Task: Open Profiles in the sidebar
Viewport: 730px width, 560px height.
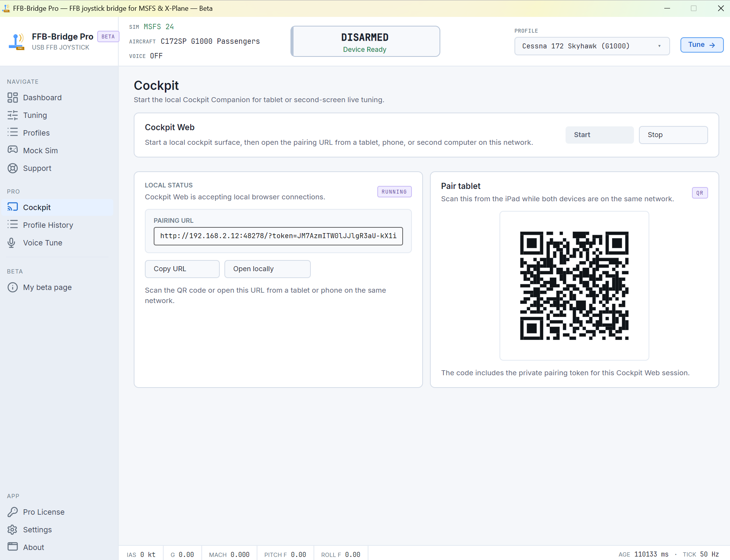Action: tap(58, 133)
